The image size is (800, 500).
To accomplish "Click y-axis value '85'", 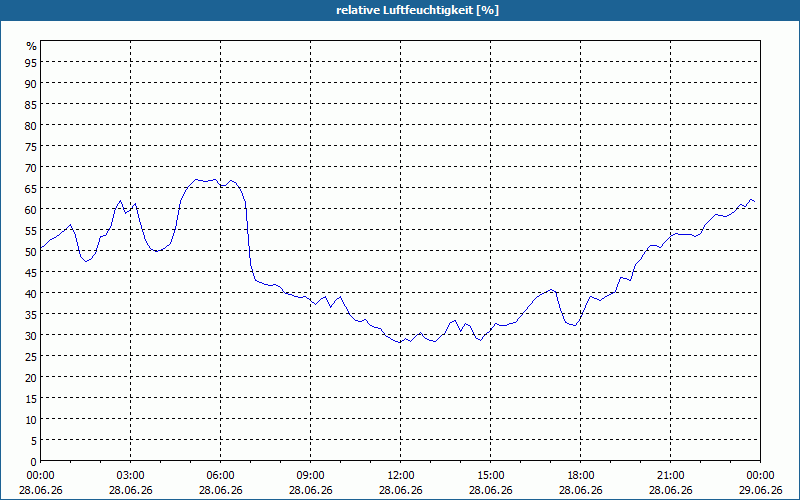I will (x=31, y=104).
